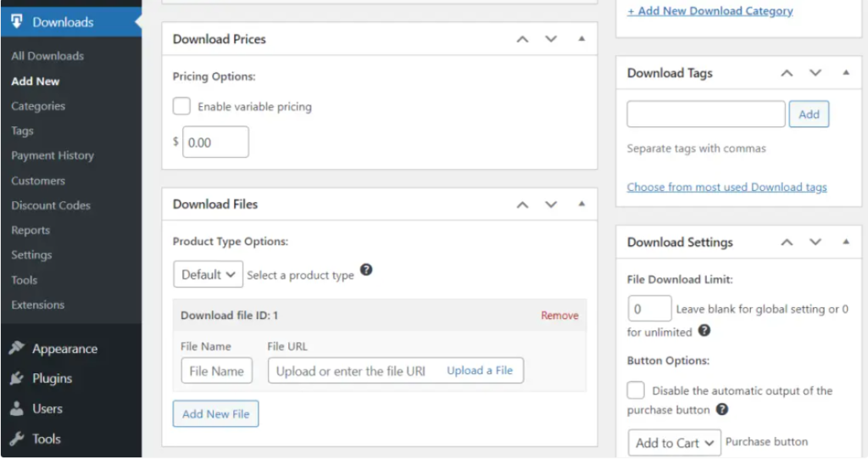Collapse the Download Prices panel toggle triangle
868x459 pixels.
581,39
